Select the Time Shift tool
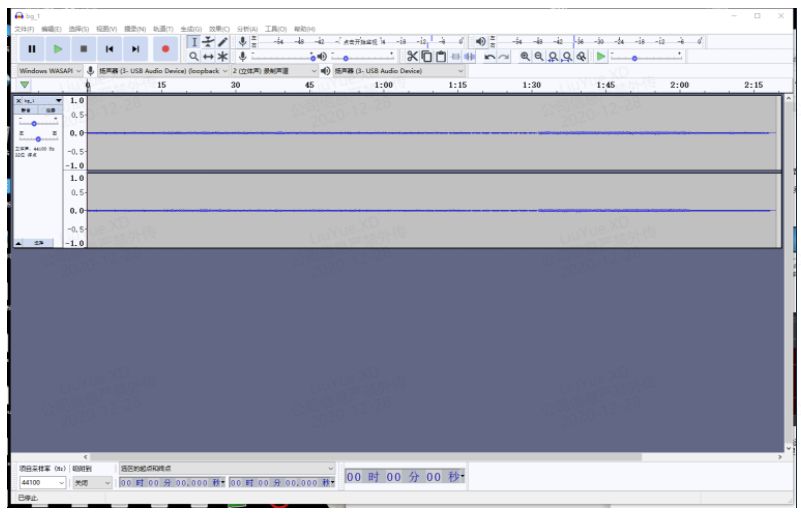801x516 pixels. [x=208, y=56]
